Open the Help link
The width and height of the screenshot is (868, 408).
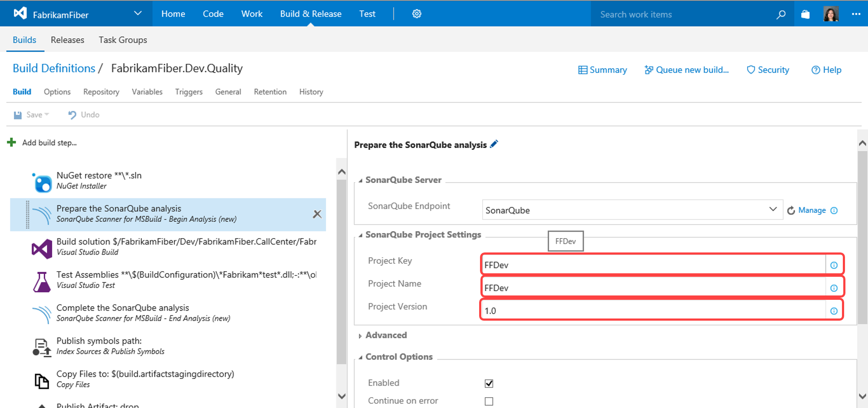tap(826, 70)
